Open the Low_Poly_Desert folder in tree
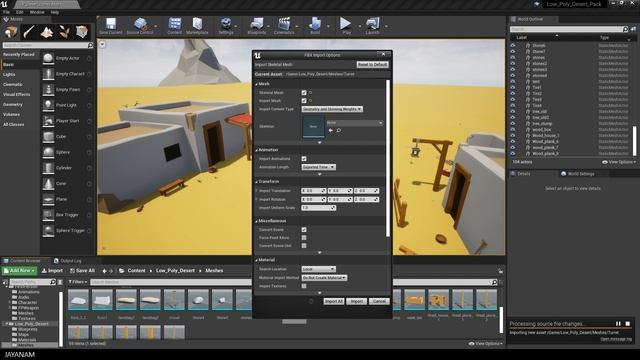Viewport: 640px width, 360px height. (x=31, y=324)
